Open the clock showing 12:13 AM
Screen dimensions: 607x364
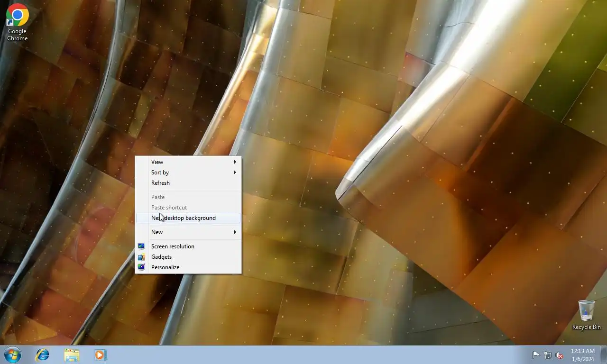[583, 355]
